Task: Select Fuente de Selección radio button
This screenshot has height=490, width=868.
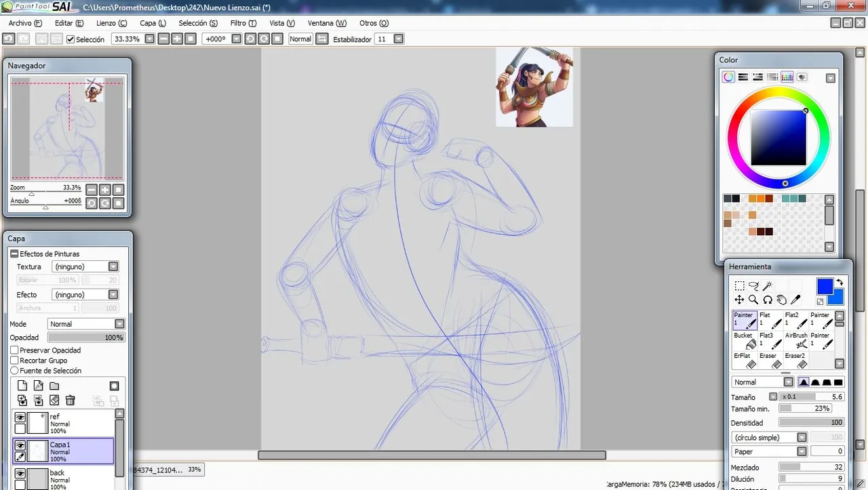Action: [x=14, y=371]
